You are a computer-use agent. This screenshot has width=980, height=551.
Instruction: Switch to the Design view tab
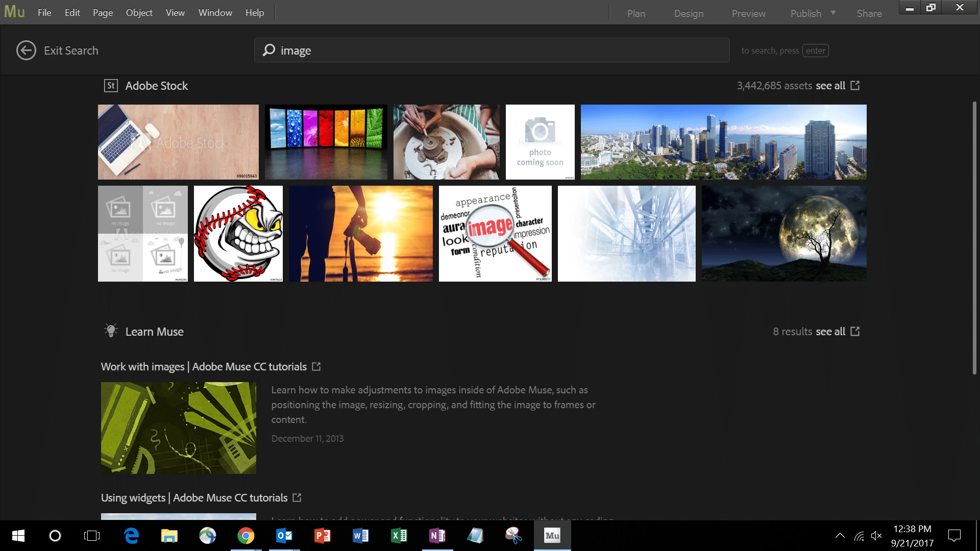[689, 13]
